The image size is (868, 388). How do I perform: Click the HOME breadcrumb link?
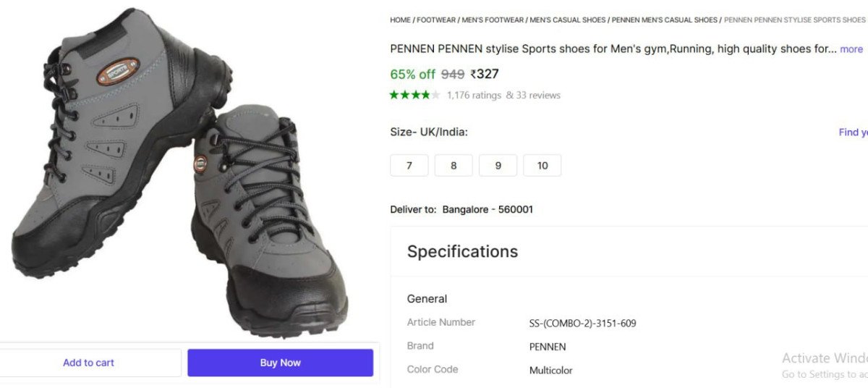point(400,20)
